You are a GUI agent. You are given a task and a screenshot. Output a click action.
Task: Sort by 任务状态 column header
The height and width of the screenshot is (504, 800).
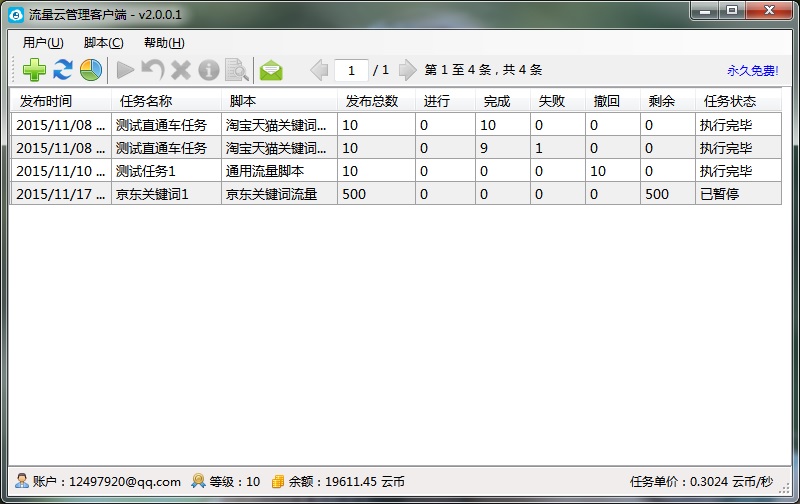[x=738, y=101]
